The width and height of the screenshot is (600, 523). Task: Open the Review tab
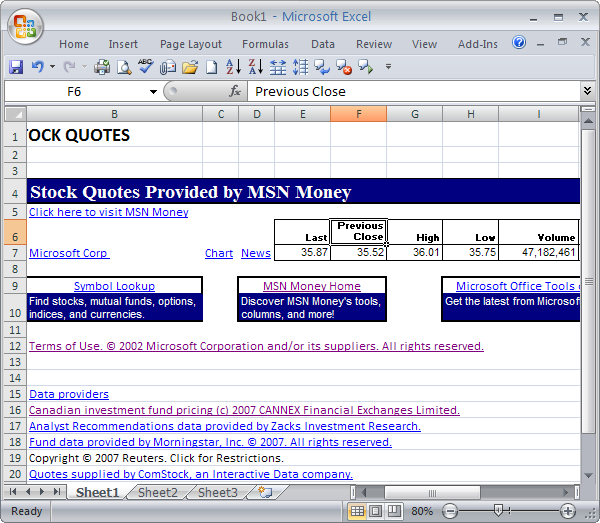pos(374,44)
